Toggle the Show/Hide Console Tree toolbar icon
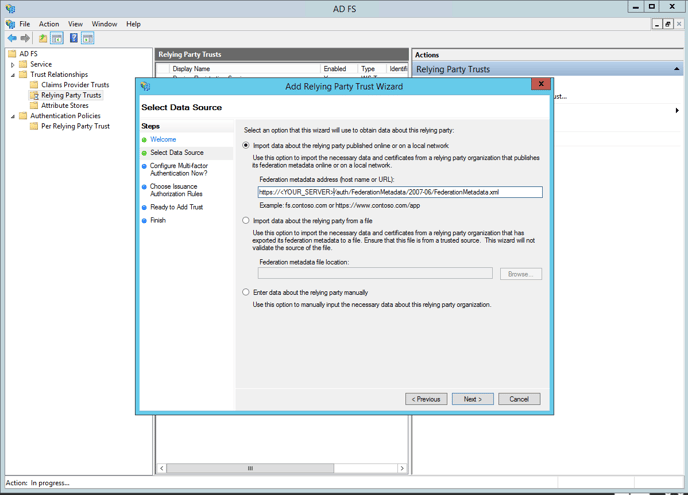This screenshot has width=688, height=495. (57, 38)
